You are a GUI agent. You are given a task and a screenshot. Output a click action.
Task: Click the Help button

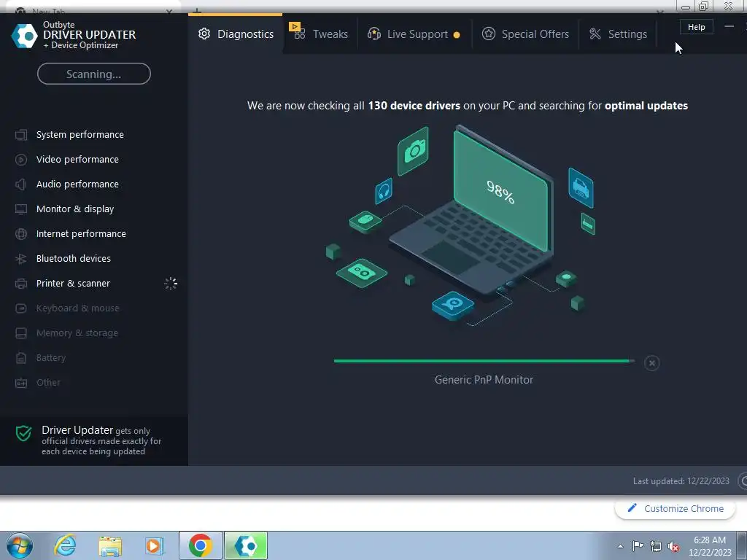[x=696, y=27]
